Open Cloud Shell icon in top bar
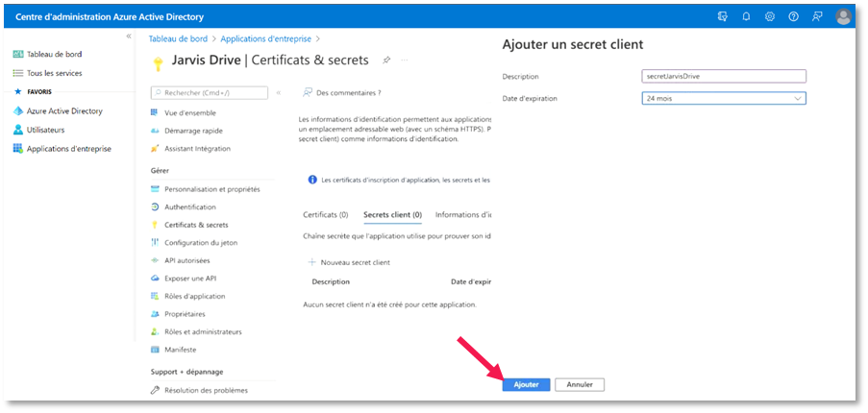Viewport: 868px width, 413px height. coord(722,16)
